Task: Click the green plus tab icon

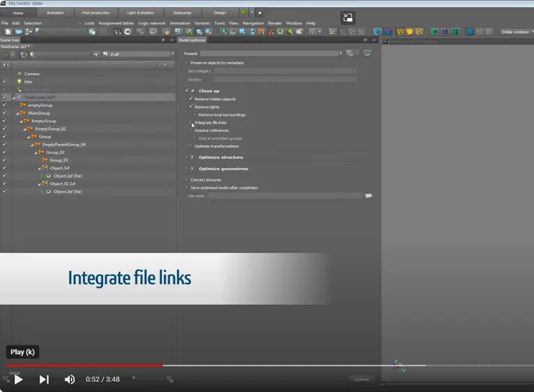Action: (x=243, y=13)
